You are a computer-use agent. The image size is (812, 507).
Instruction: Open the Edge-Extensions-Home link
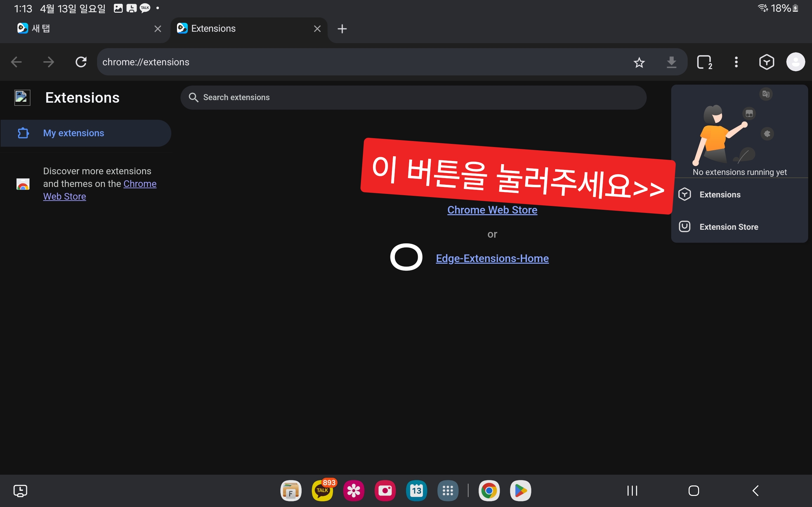point(492,259)
